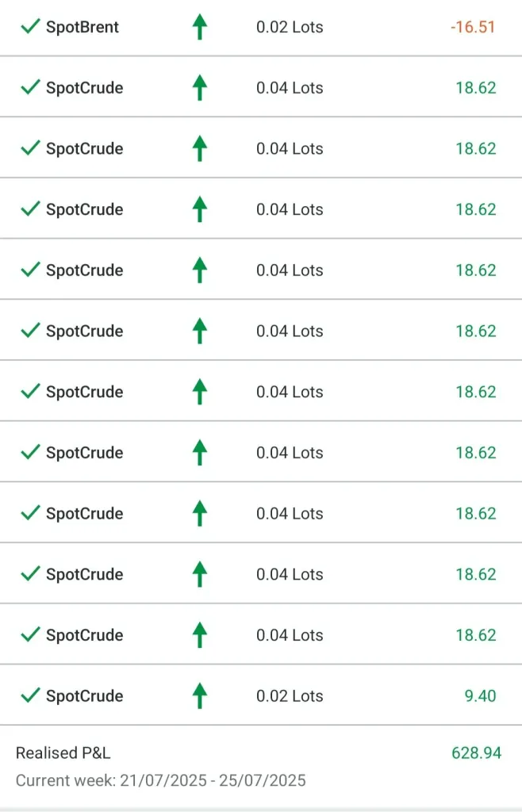Open the SpotCrude trade with 9.40 profit

tap(85, 696)
